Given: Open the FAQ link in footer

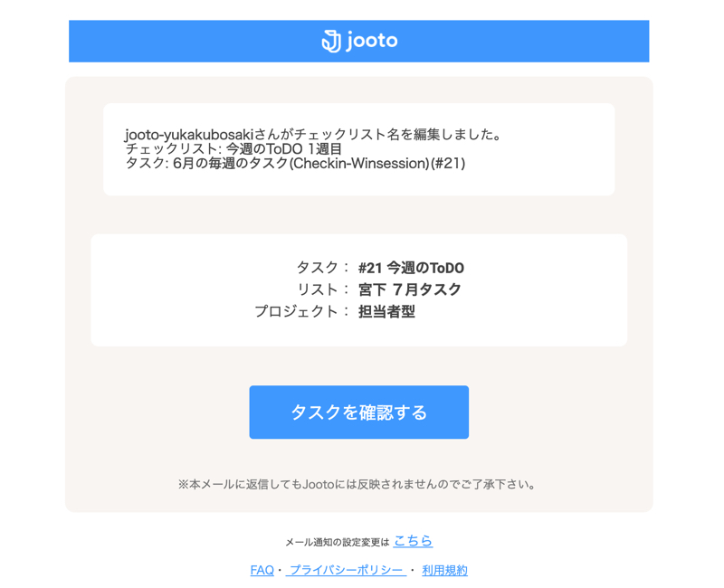Looking at the screenshot, I should click(x=262, y=571).
